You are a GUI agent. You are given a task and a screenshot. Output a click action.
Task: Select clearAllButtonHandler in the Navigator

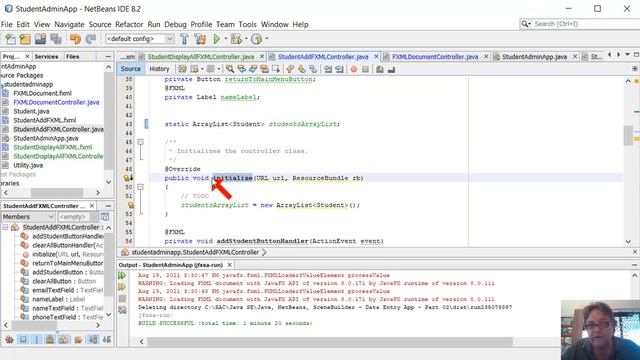point(68,245)
